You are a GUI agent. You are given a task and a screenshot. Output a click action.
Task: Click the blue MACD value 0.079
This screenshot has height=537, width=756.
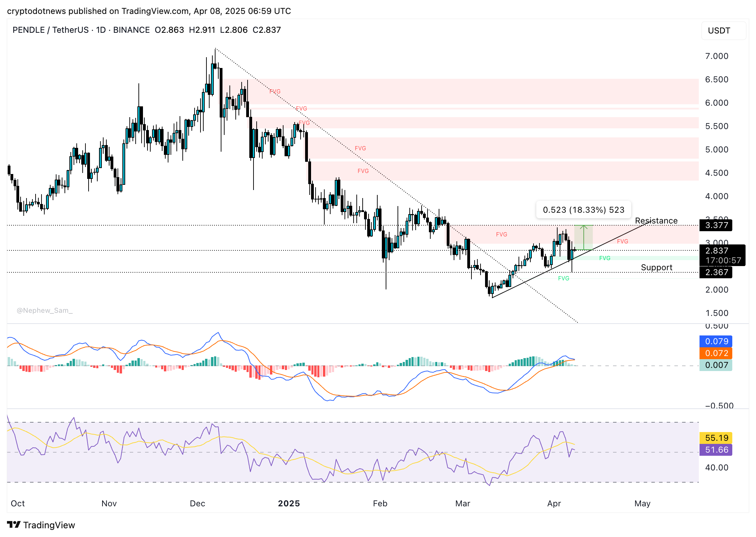(716, 341)
